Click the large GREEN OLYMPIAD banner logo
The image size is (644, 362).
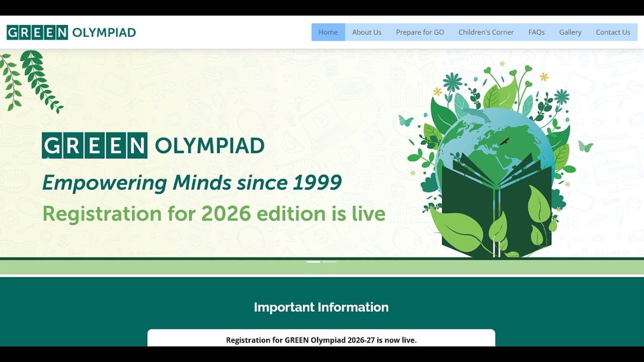pos(153,146)
